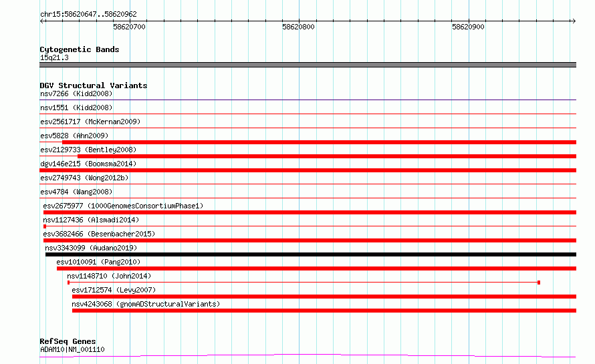Click the thick red bar of esv5828
Viewport: 595px width, 364px height.
click(x=319, y=142)
